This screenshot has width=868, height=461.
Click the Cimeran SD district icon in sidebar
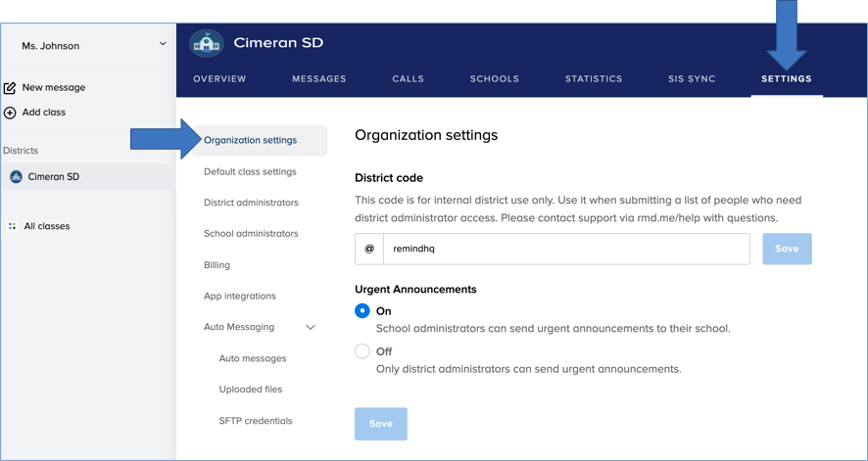16,177
